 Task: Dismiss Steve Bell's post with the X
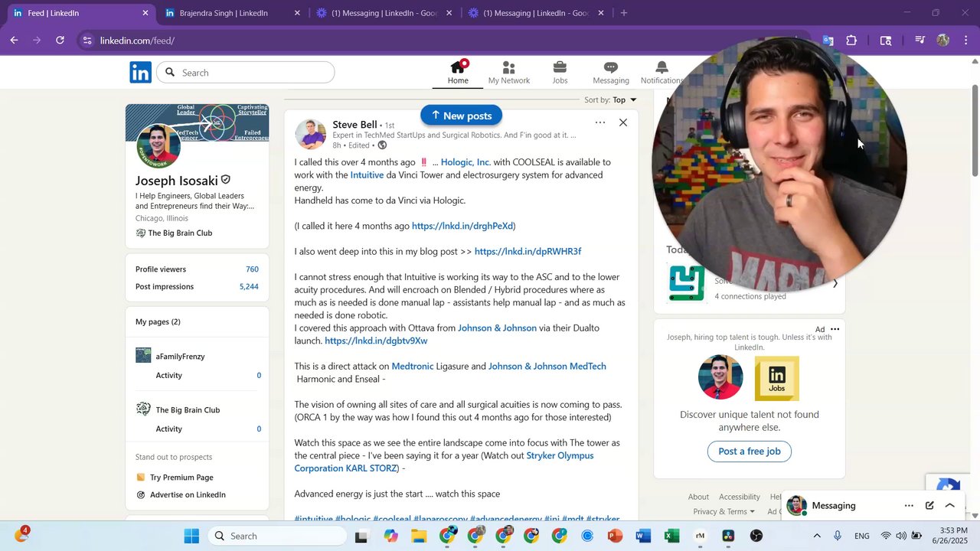click(623, 122)
